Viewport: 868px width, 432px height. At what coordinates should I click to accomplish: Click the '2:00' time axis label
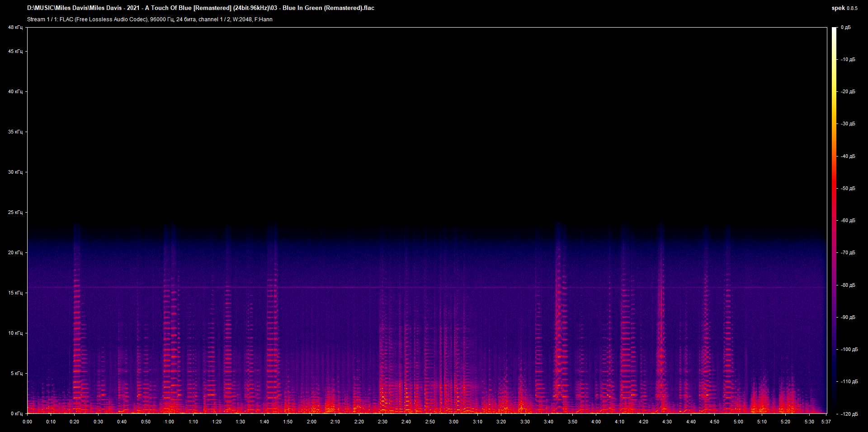coord(312,422)
